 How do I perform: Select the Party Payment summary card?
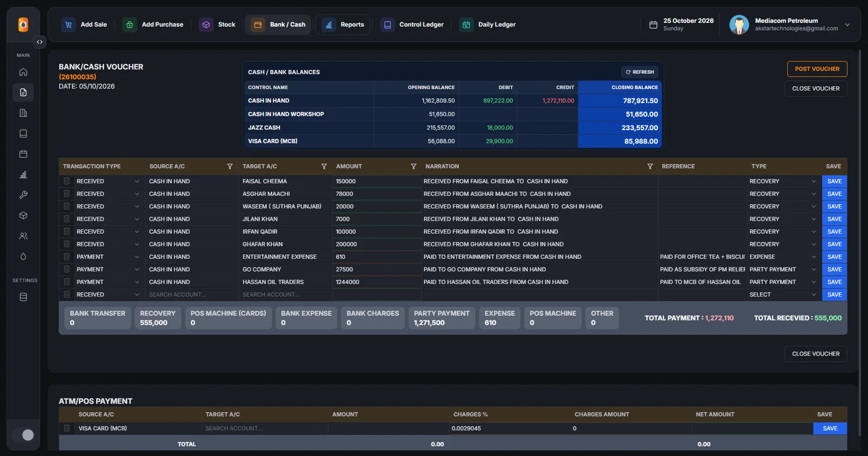pyautogui.click(x=442, y=318)
